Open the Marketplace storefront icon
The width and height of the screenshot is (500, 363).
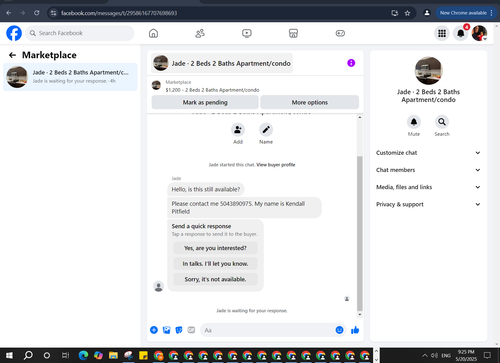pyautogui.click(x=293, y=33)
